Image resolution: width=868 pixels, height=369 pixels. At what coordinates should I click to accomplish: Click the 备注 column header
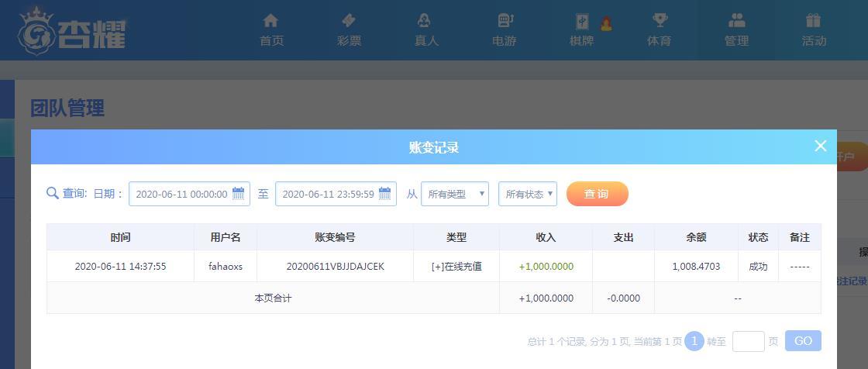click(x=800, y=237)
